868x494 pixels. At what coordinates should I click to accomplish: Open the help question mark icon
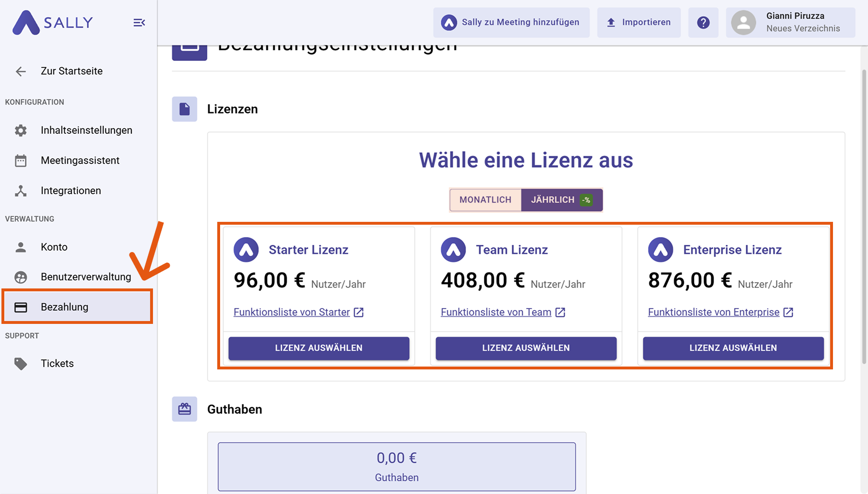point(703,23)
